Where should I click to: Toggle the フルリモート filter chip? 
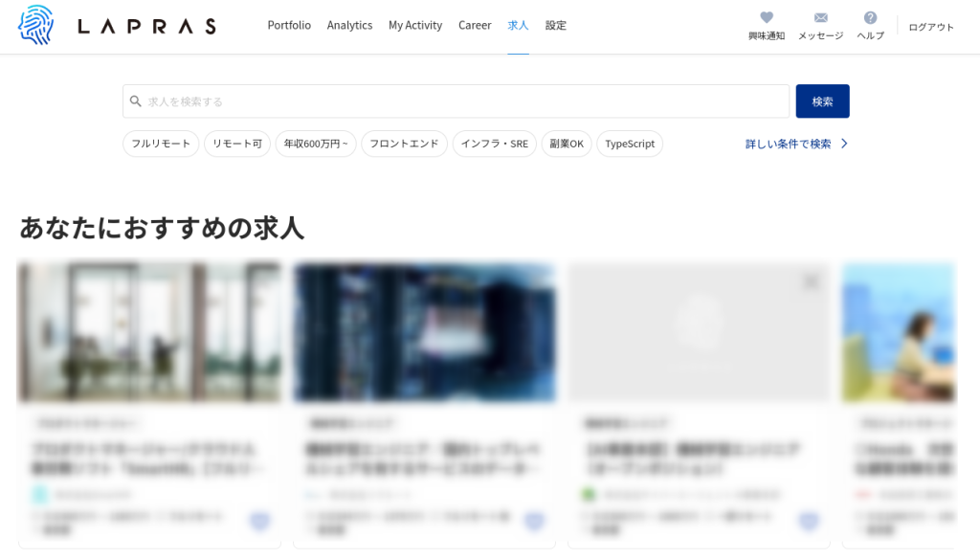coord(161,144)
